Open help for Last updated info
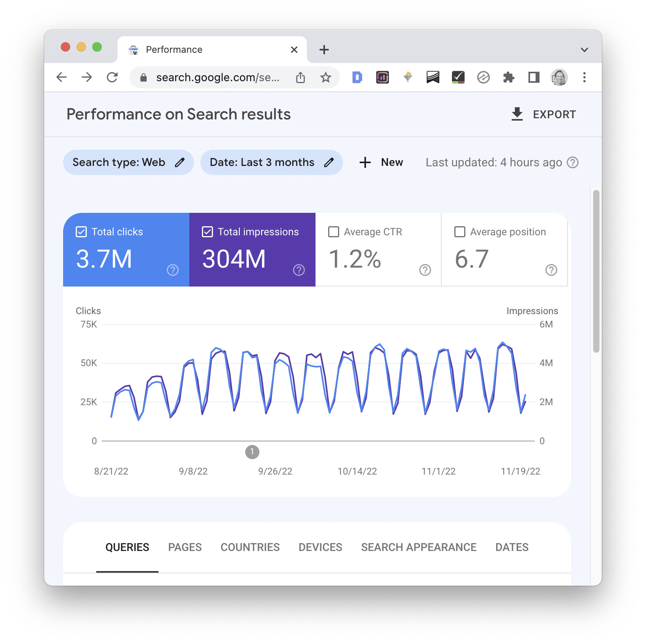 pos(573,162)
